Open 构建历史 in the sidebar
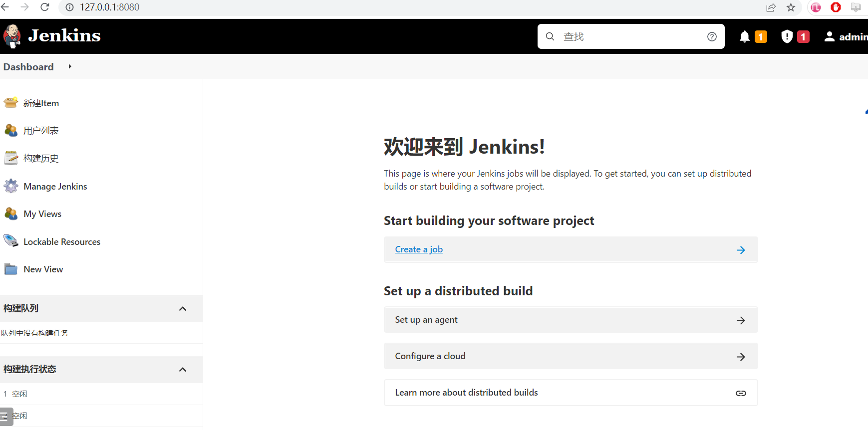The width and height of the screenshot is (868, 430). (x=41, y=158)
